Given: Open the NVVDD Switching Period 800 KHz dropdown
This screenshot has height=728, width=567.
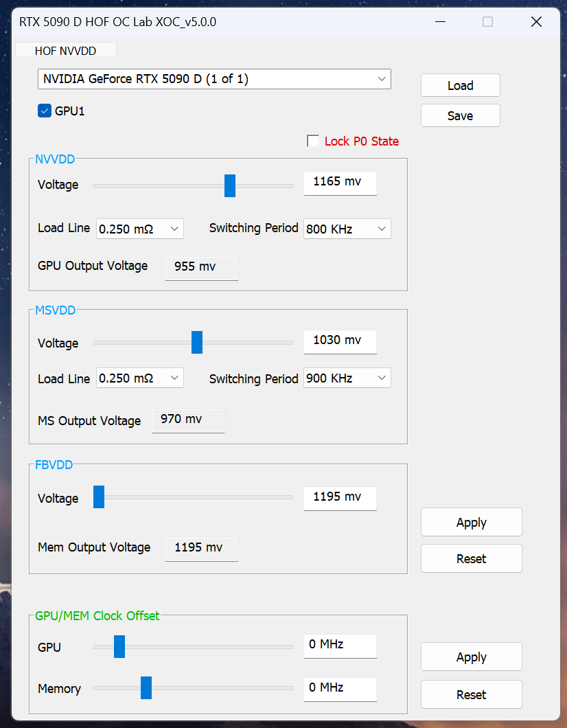Looking at the screenshot, I should pos(347,229).
